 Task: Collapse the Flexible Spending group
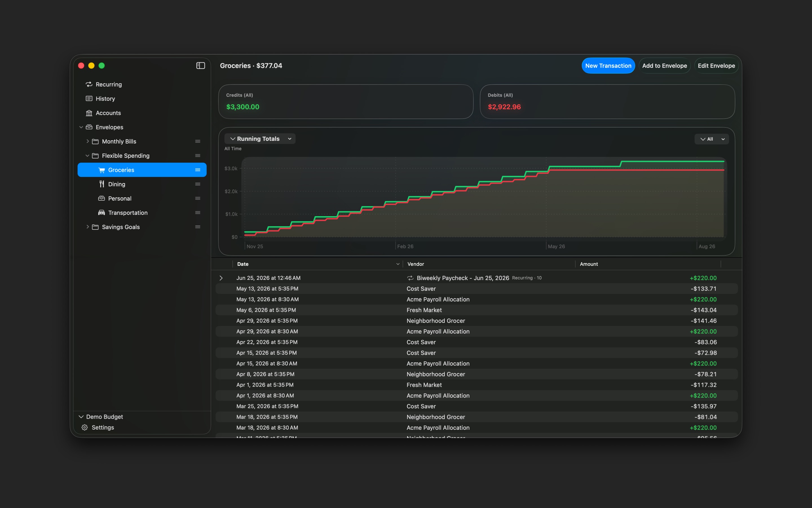[88, 156]
